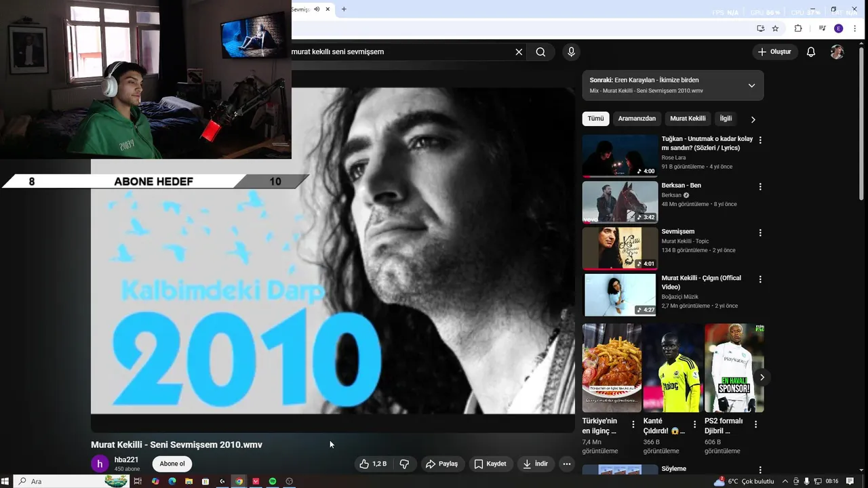Open options for Kanté Çıldırdı Short

click(694, 424)
